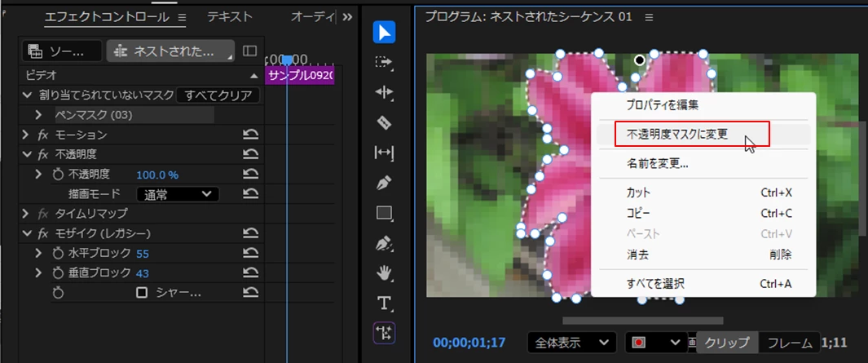Select the Ripple Edit tool
This screenshot has height=363, width=868.
(x=384, y=92)
